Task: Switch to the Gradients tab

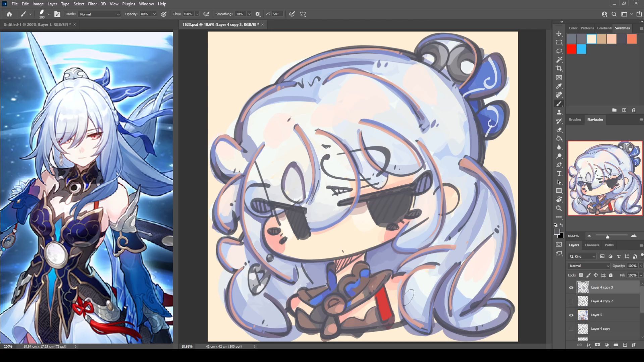Action: point(604,28)
